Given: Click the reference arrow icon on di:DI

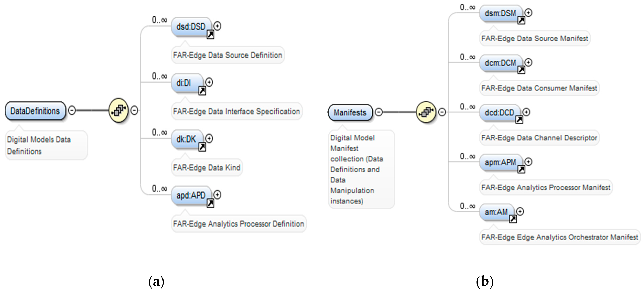Looking at the screenshot, I should click(202, 91).
